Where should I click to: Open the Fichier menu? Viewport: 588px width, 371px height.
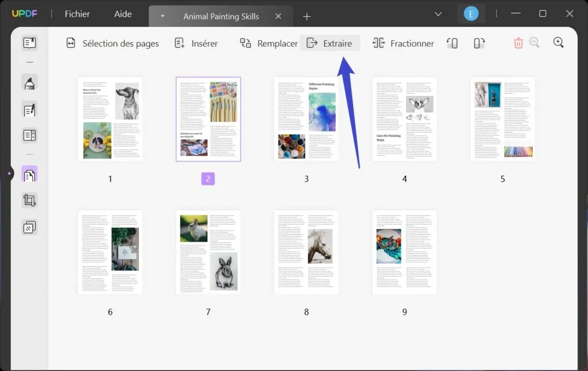point(77,14)
